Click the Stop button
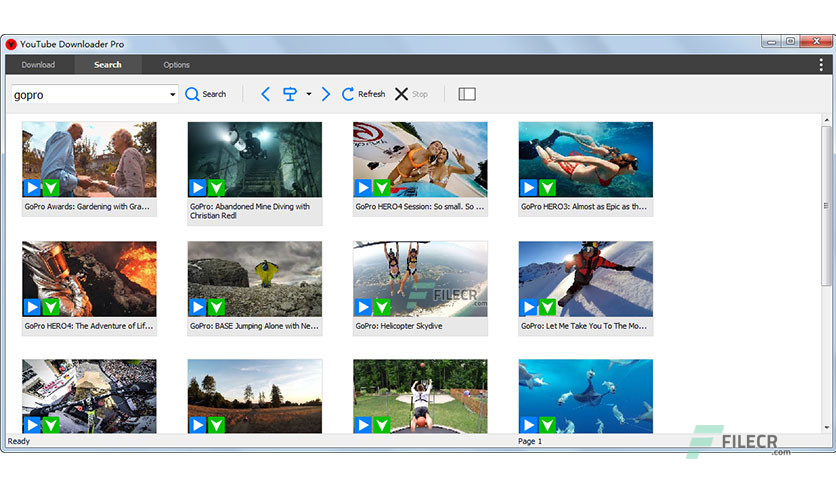The image size is (836, 484). coord(411,94)
